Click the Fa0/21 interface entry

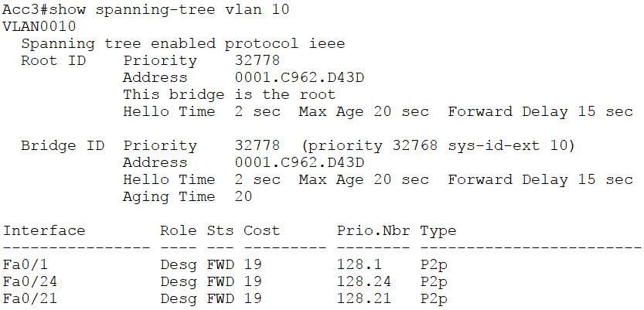tap(26, 298)
